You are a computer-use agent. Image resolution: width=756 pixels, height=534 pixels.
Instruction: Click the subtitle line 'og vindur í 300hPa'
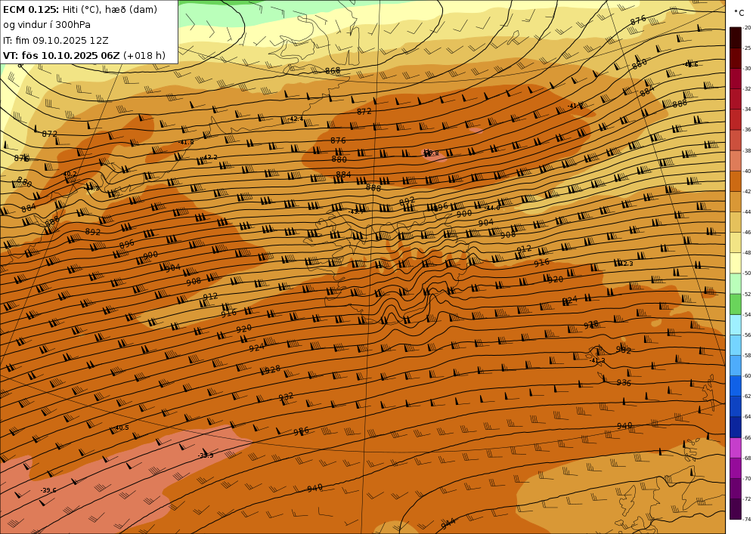[x=47, y=25]
